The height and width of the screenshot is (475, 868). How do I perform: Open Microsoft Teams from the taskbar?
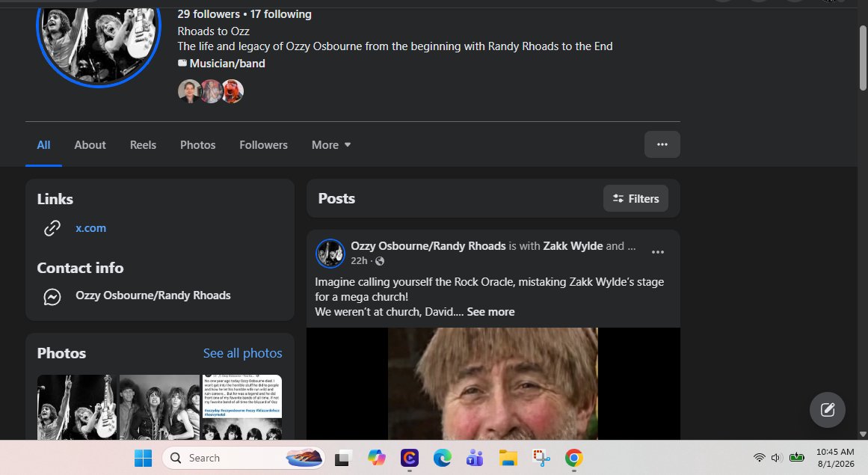click(x=475, y=458)
